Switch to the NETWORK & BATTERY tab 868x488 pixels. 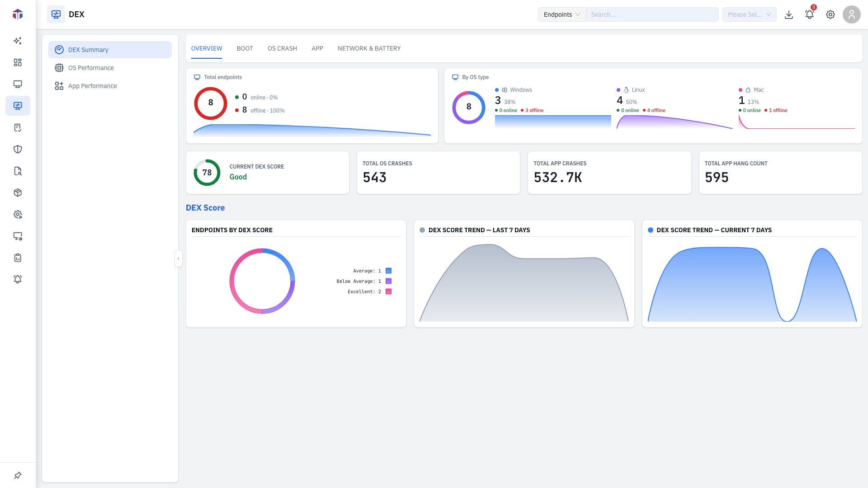pos(369,48)
